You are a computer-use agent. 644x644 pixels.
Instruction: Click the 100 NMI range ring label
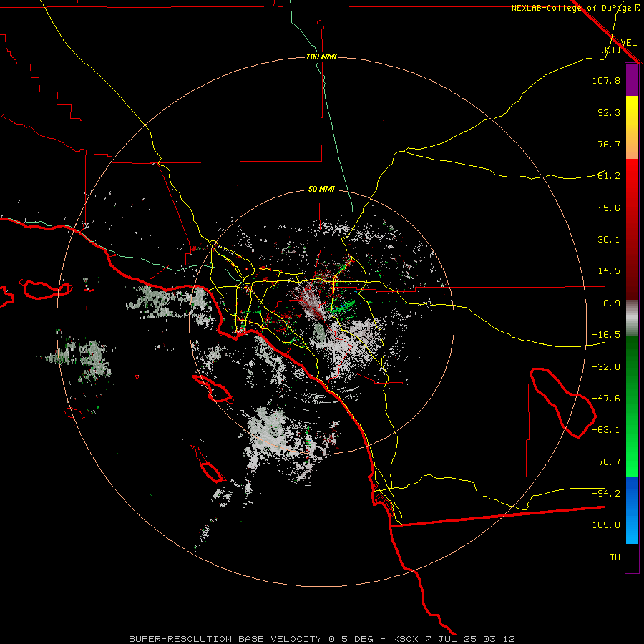321,57
